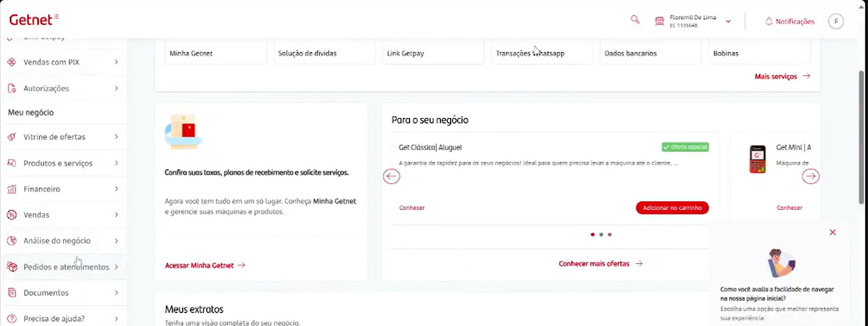Image resolution: width=868 pixels, height=326 pixels.
Task: Open the Bobinas service card
Action: (759, 51)
